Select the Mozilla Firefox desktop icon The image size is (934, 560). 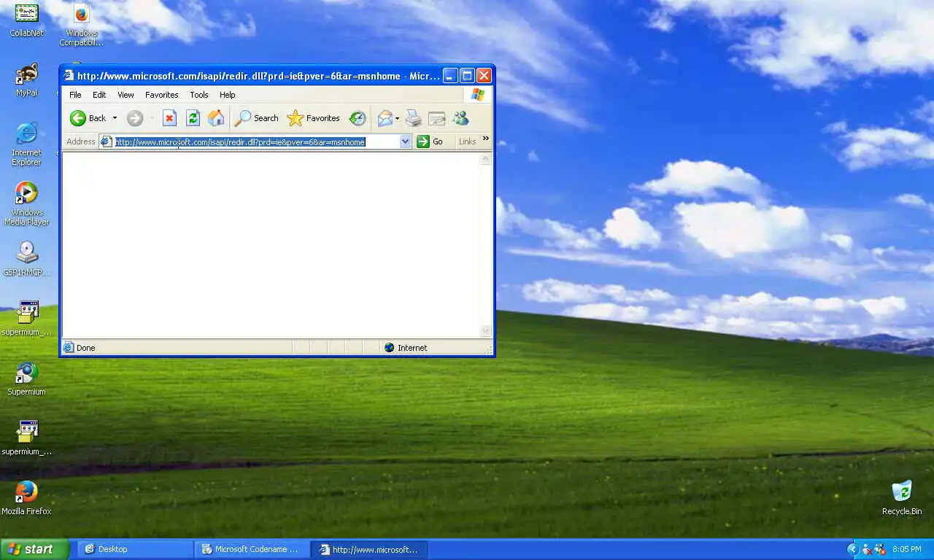(x=27, y=499)
